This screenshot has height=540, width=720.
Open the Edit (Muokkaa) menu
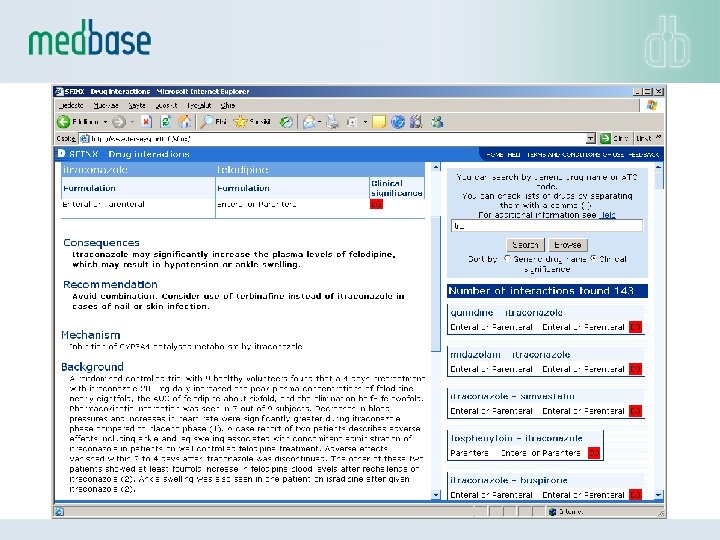106,106
